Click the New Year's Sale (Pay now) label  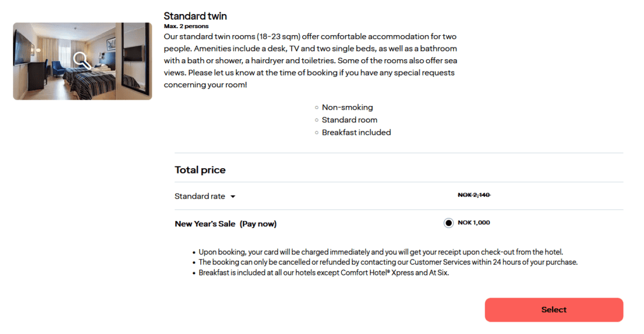pos(225,224)
